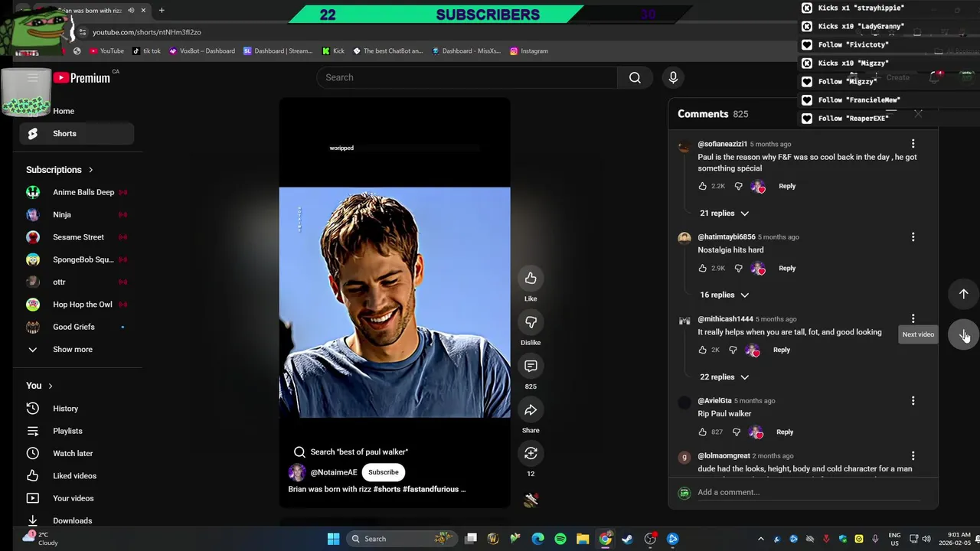This screenshot has height=551, width=980.
Task: Expand 16 replies under 'Nostalgia hits hard'
Action: 724,295
